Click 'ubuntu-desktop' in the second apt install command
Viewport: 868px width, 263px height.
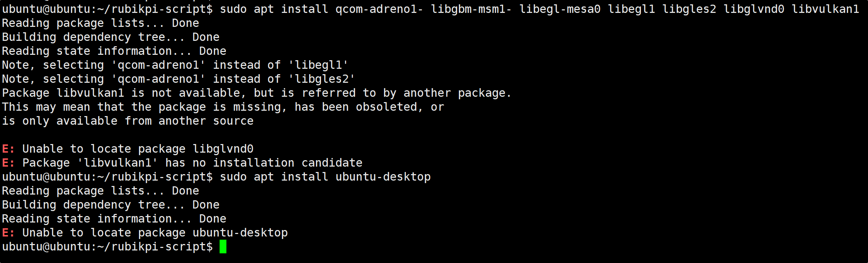click(x=383, y=177)
